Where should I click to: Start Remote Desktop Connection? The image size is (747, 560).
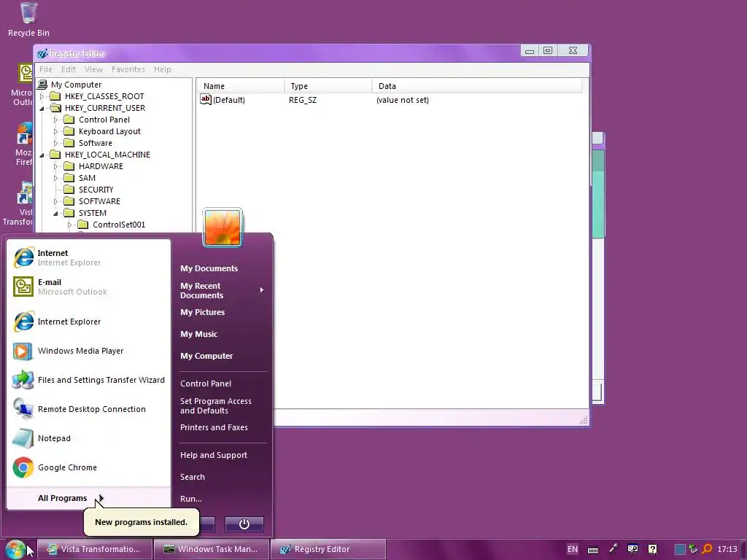point(79,409)
